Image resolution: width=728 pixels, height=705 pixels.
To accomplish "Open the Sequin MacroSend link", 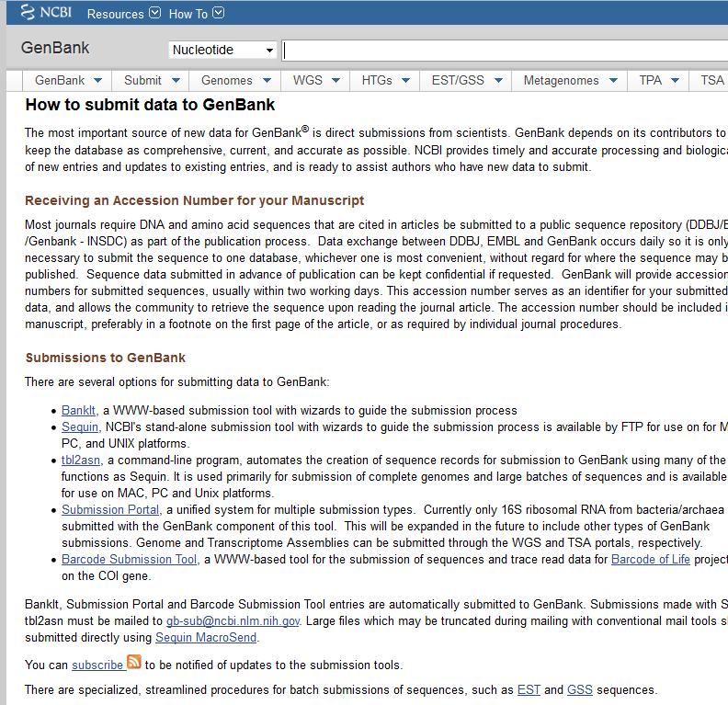I will [206, 638].
